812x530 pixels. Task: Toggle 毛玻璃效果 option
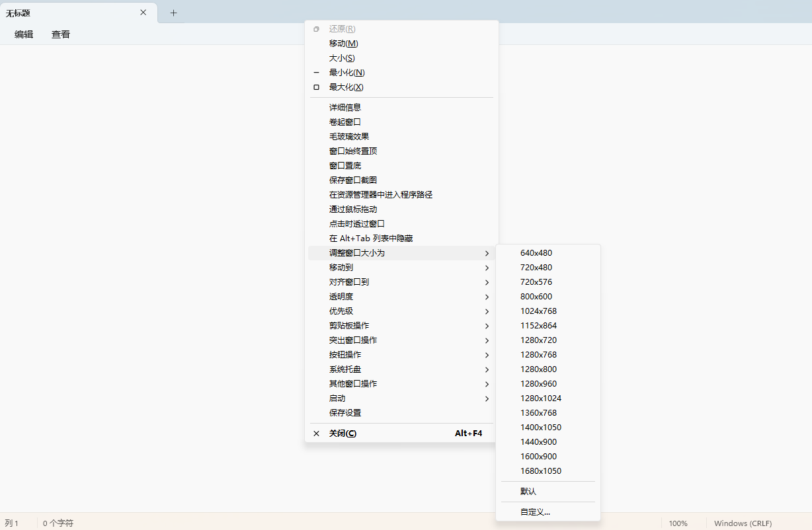click(x=401, y=136)
